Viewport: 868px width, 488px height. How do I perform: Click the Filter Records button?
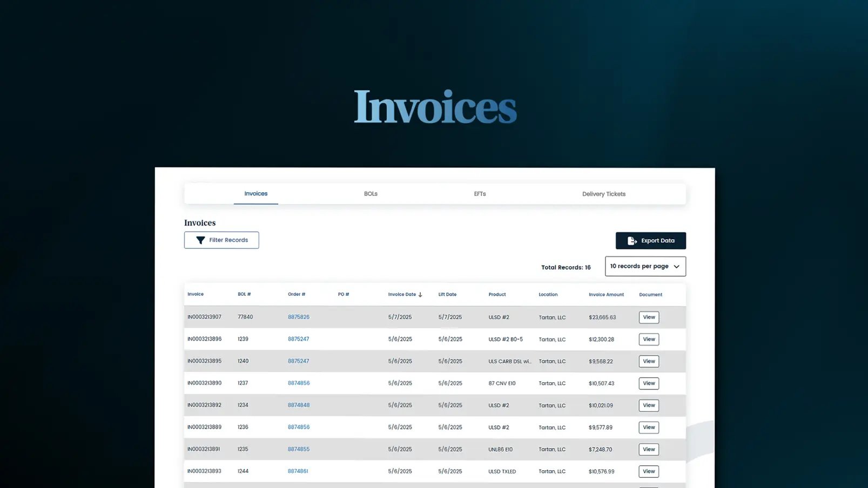pyautogui.click(x=221, y=240)
